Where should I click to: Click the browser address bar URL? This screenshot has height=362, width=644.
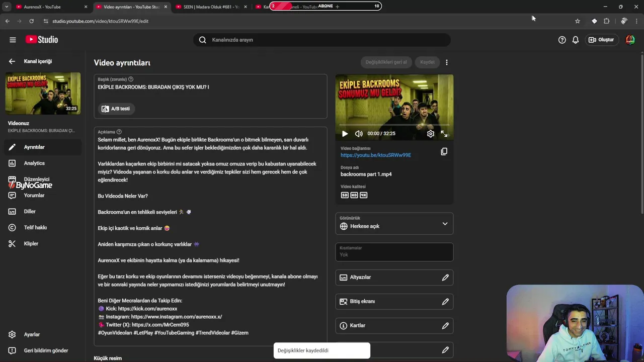tap(101, 21)
